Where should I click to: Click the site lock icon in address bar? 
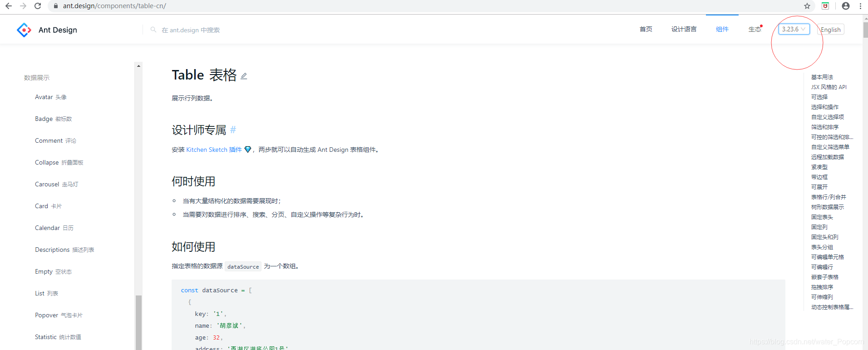[55, 6]
